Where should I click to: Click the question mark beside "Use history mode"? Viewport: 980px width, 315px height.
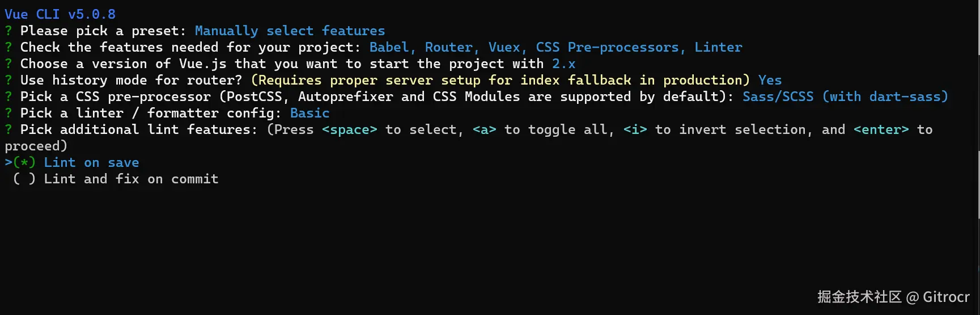9,80
